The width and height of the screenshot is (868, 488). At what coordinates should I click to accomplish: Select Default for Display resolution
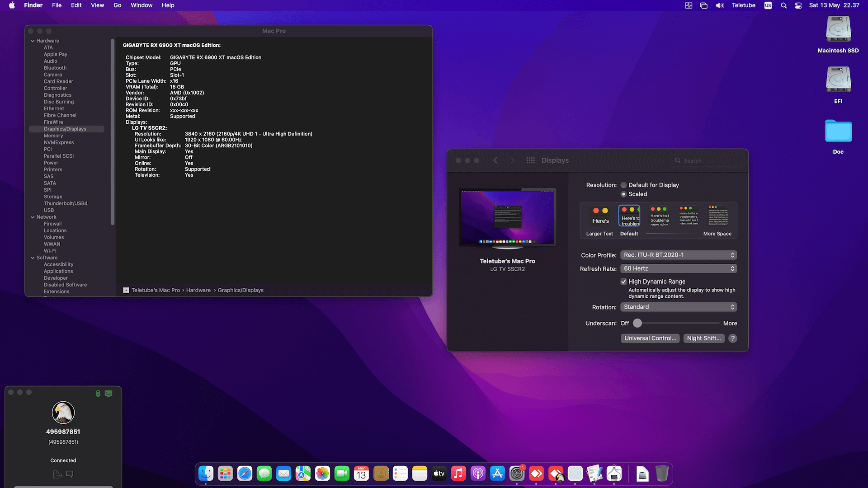(623, 185)
